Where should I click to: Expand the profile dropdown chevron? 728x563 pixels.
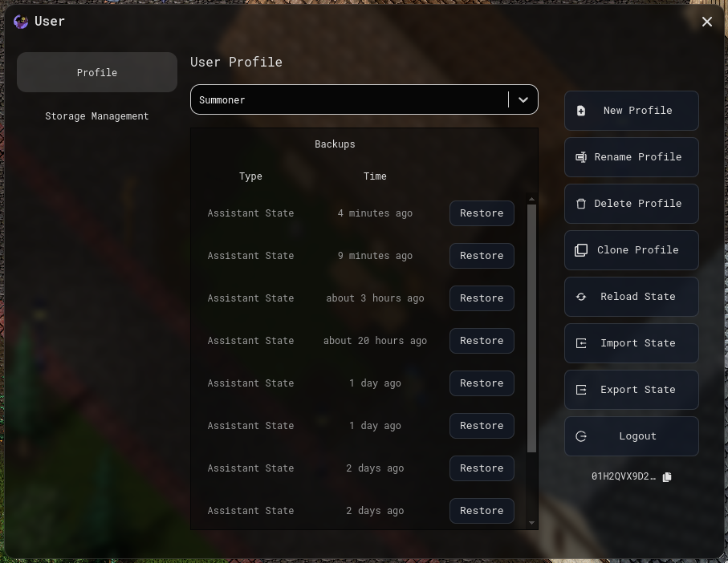[x=523, y=100]
